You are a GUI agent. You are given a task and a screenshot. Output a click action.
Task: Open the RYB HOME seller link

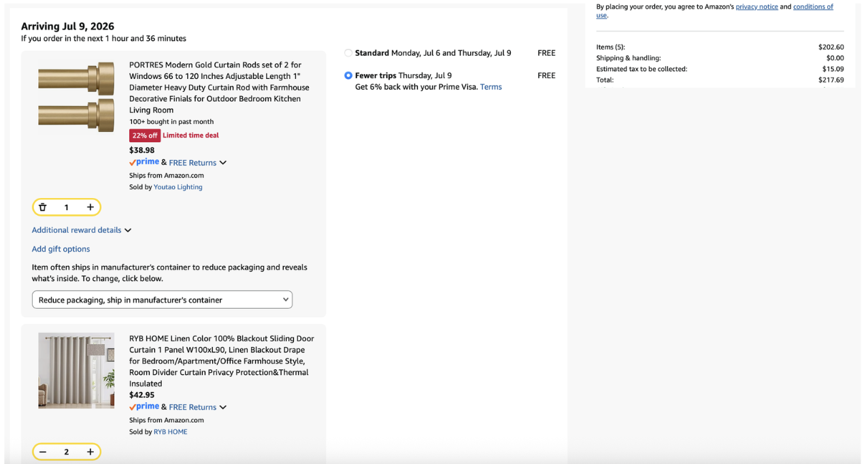(170, 431)
